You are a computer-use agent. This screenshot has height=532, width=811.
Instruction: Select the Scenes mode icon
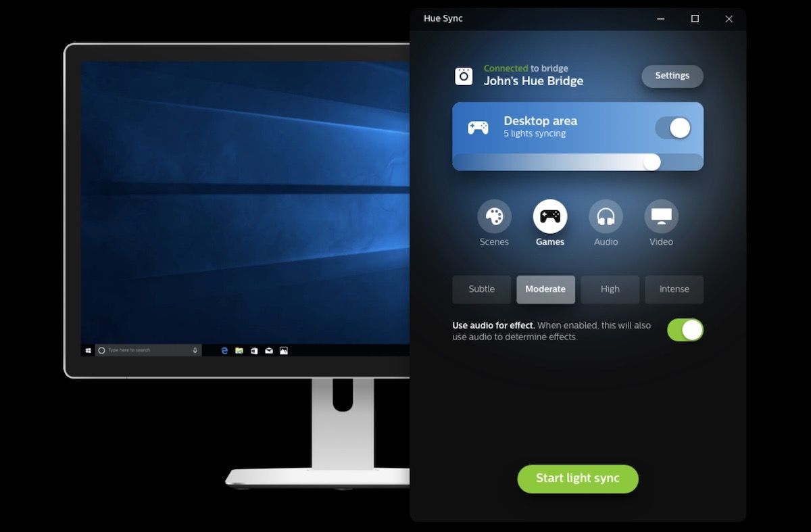coord(494,217)
